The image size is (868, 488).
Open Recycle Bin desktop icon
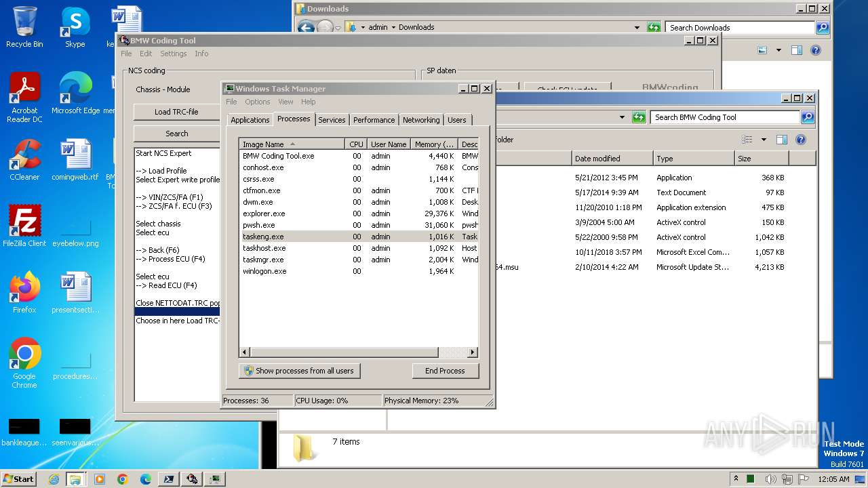(x=24, y=27)
